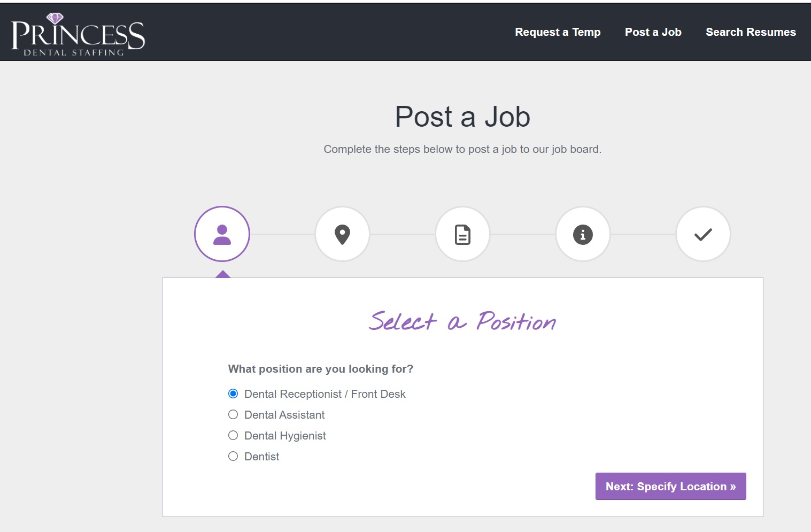Pick the Dentist radio option
The width and height of the screenshot is (811, 532).
pos(233,457)
